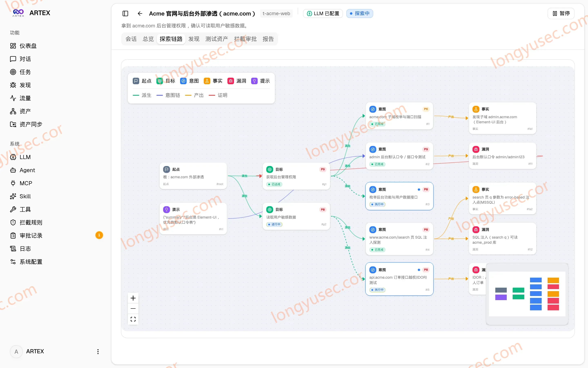Select the 后台默认口令 admin/admin123 vulnerability node
The image size is (588, 368).
[502, 156]
